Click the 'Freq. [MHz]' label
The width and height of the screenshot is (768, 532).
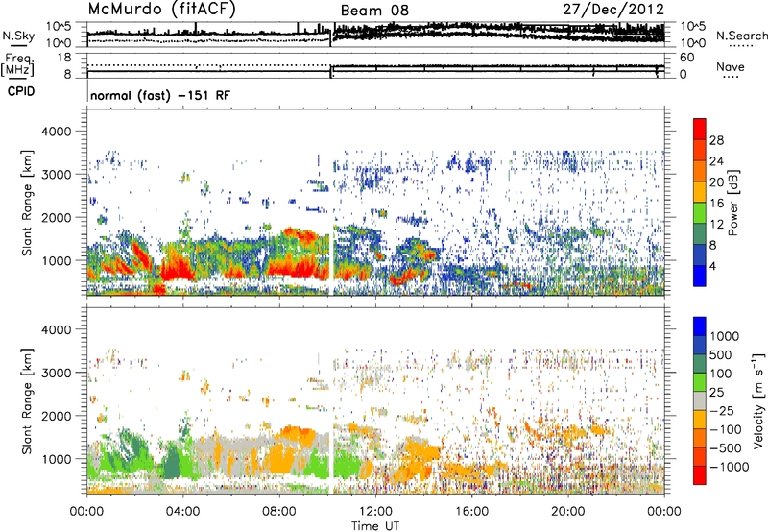(x=17, y=64)
